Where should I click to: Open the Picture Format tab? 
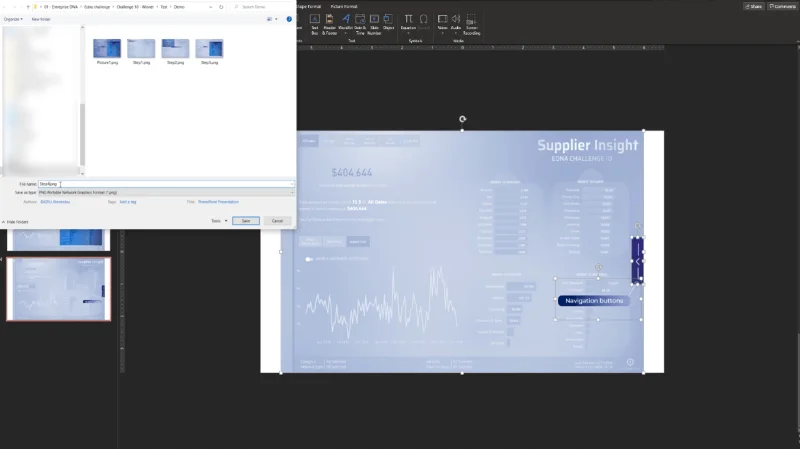click(344, 7)
